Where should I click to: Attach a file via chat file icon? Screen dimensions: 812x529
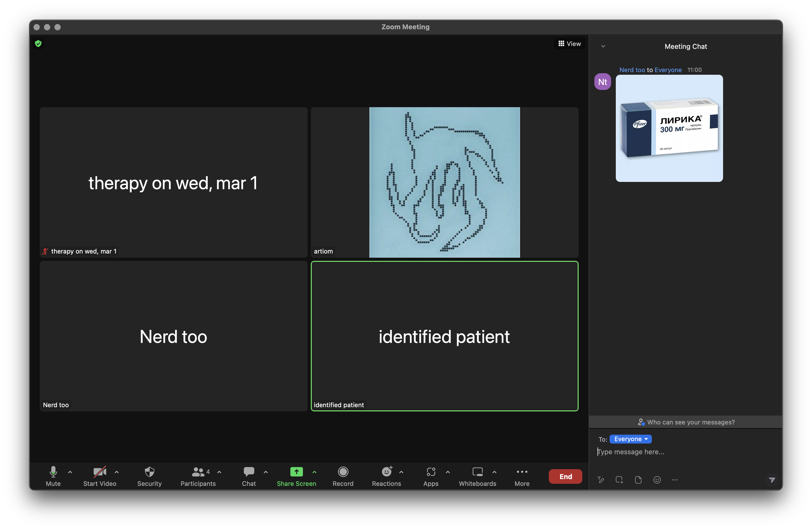(x=638, y=480)
